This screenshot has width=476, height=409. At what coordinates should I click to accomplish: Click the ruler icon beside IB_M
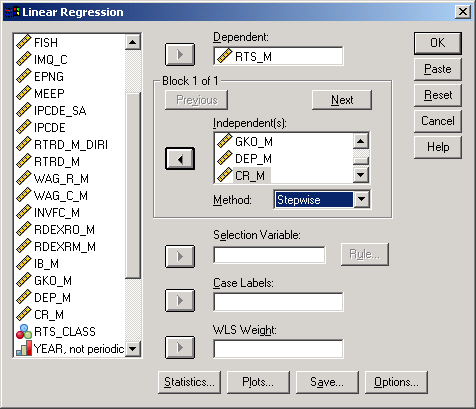click(x=24, y=263)
